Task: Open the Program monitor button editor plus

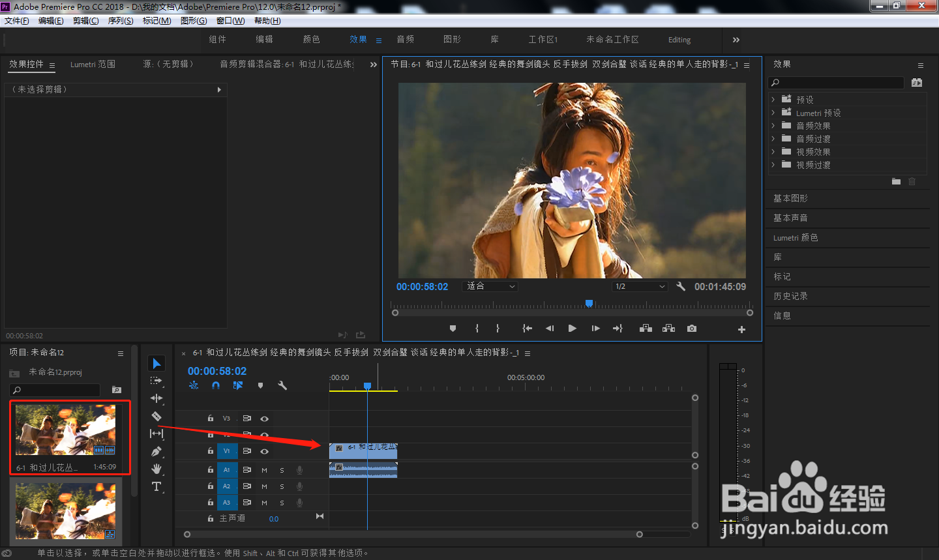Action: 741,329
